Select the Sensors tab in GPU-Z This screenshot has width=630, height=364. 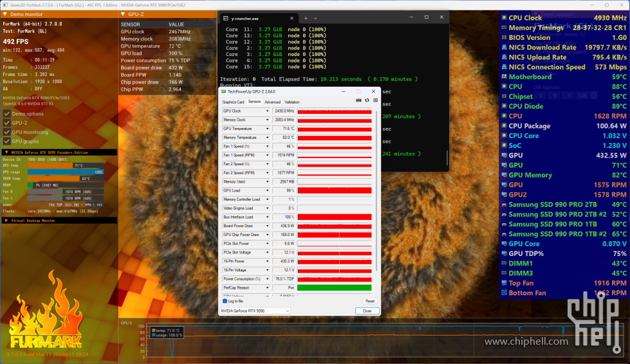[254, 102]
